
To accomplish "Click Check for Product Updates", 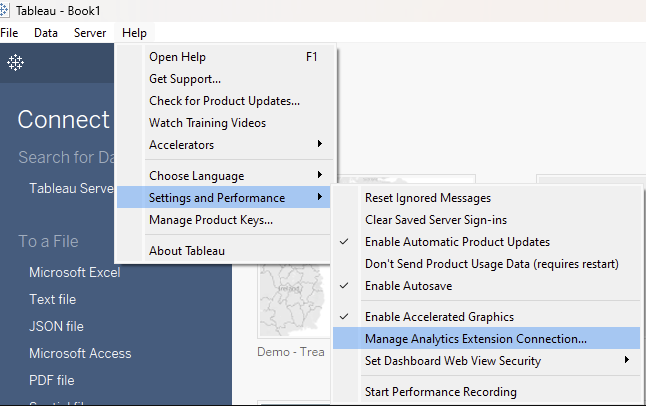I will tap(224, 101).
